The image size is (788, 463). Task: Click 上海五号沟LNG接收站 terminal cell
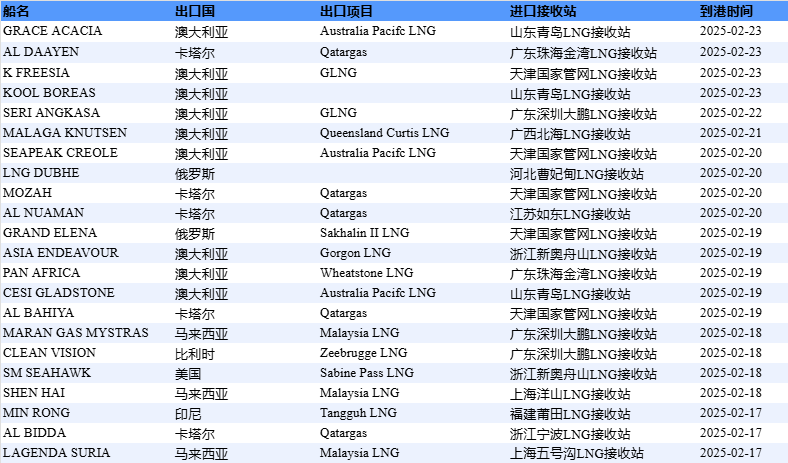tap(576, 454)
